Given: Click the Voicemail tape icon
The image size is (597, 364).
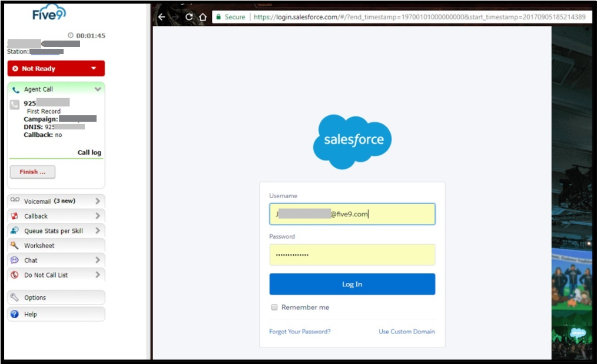Looking at the screenshot, I should [15, 200].
